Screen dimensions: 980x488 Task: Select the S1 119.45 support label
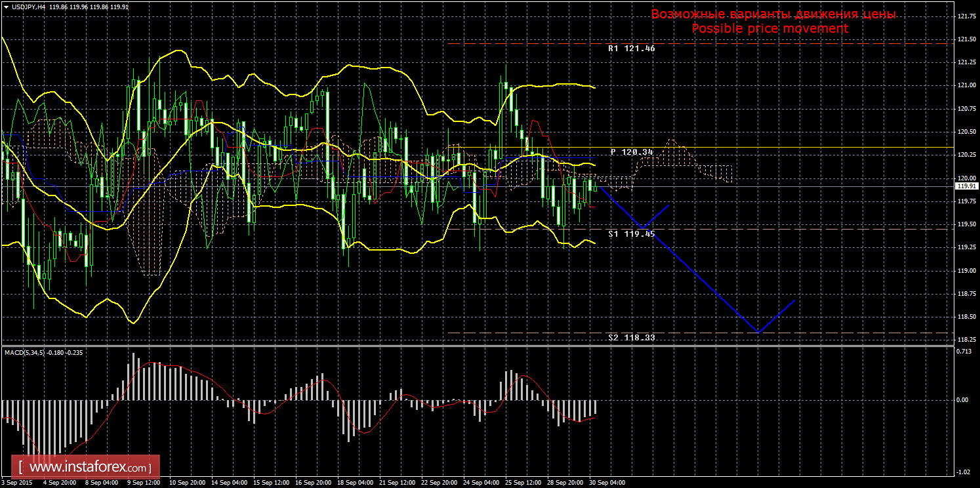tap(631, 234)
